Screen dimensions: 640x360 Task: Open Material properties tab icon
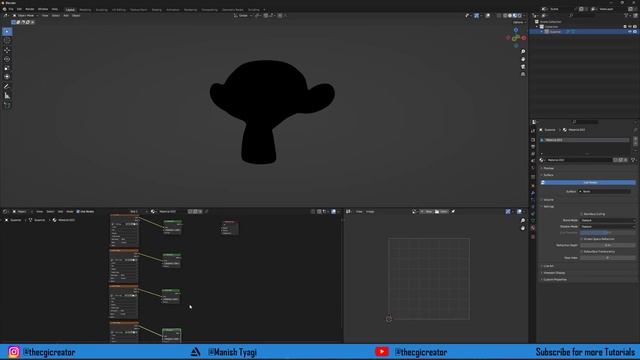(533, 228)
